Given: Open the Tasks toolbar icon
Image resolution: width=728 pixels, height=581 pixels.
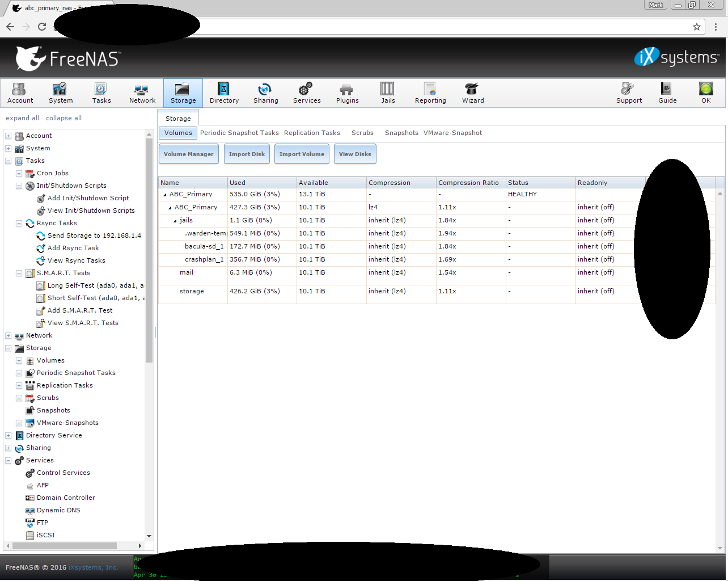Looking at the screenshot, I should (x=101, y=93).
